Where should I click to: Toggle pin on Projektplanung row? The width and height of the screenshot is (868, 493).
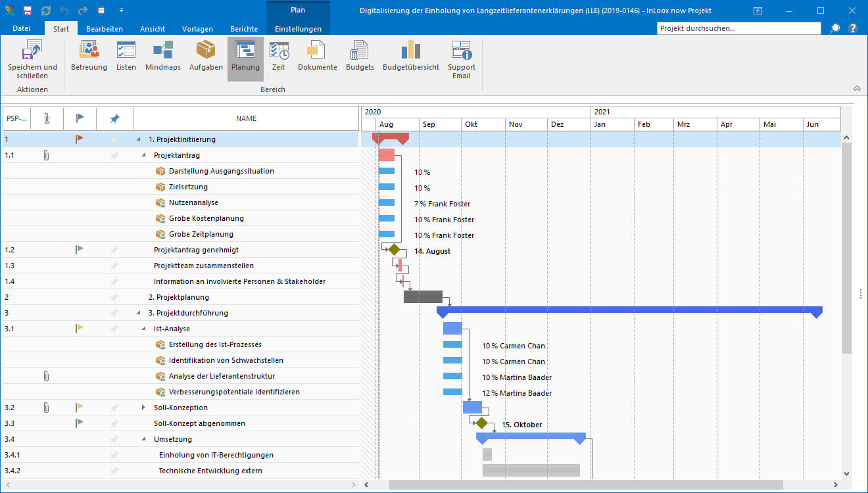click(114, 297)
